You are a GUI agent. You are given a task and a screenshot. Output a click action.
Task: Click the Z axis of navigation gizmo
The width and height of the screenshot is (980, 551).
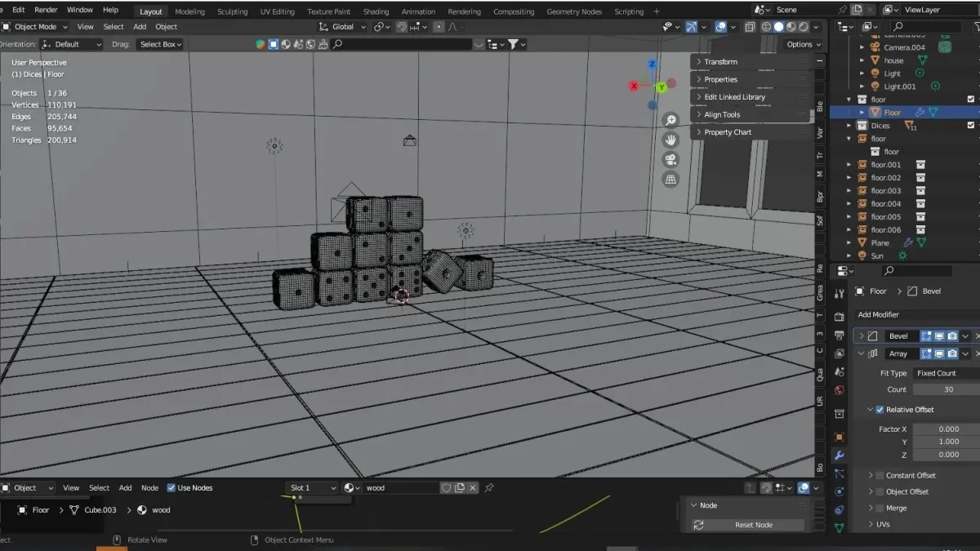tap(652, 64)
